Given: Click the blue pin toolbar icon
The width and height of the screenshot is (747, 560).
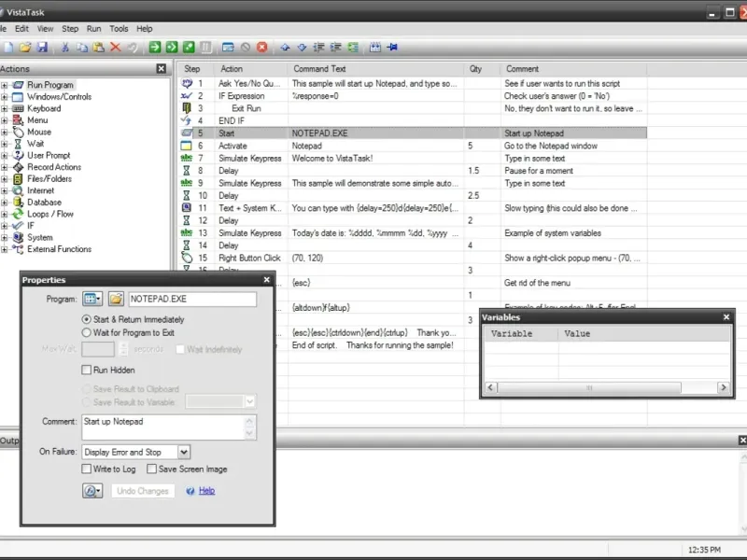Looking at the screenshot, I should click(392, 48).
